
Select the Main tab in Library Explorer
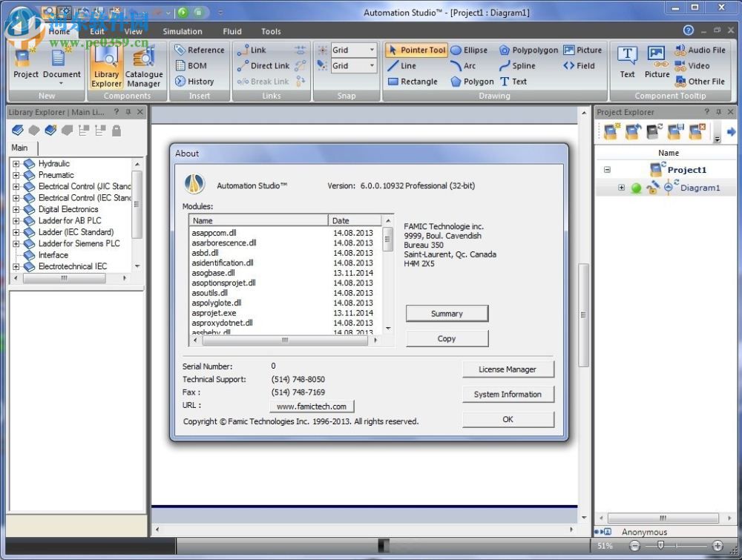pos(19,148)
